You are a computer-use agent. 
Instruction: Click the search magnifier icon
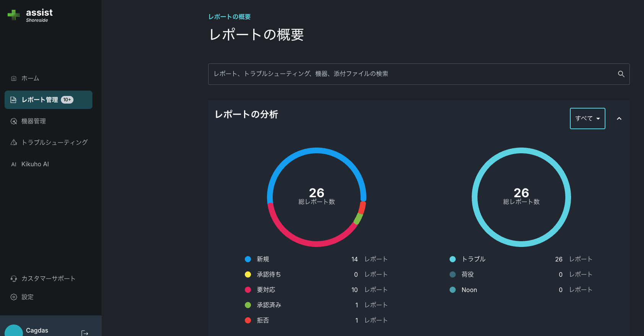pos(621,74)
